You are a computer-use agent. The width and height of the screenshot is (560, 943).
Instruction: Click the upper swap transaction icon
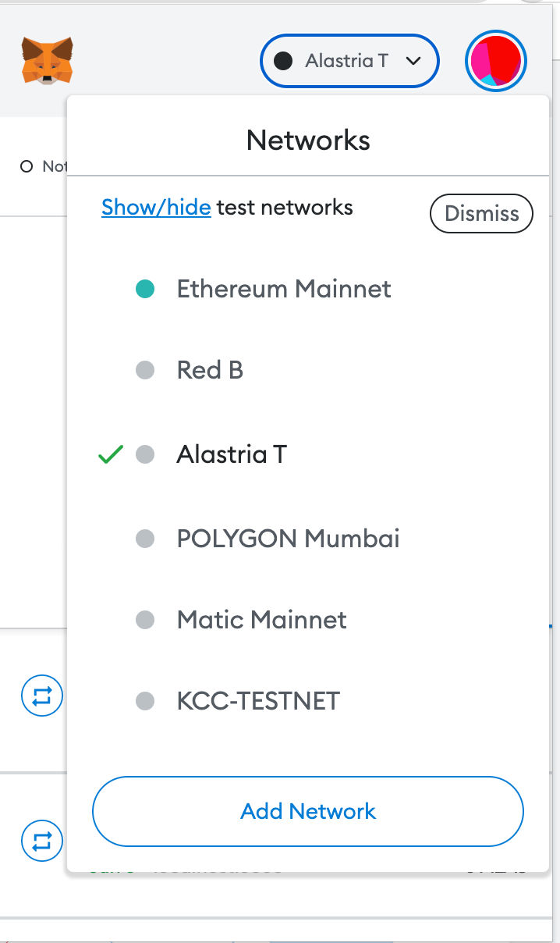coord(41,695)
